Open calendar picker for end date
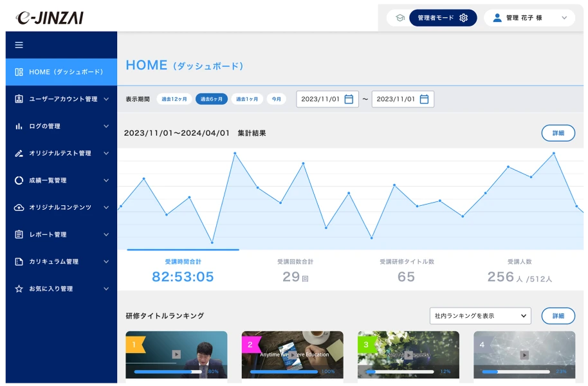The image size is (588, 386). (x=424, y=99)
